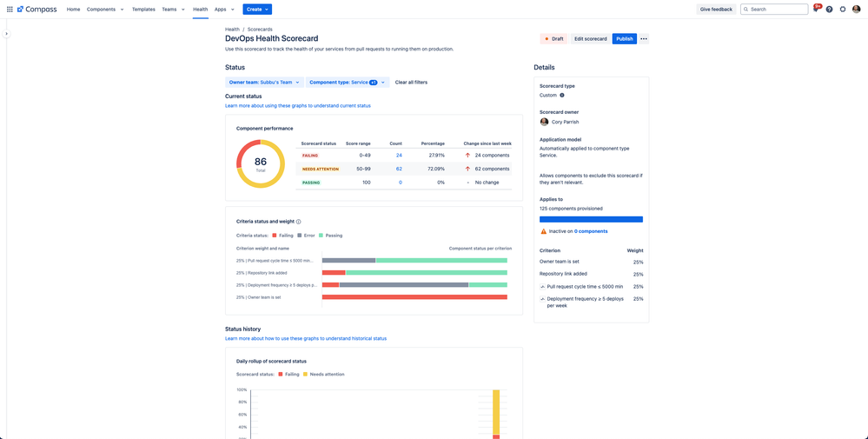Click the info icon beside Custom

562,96
